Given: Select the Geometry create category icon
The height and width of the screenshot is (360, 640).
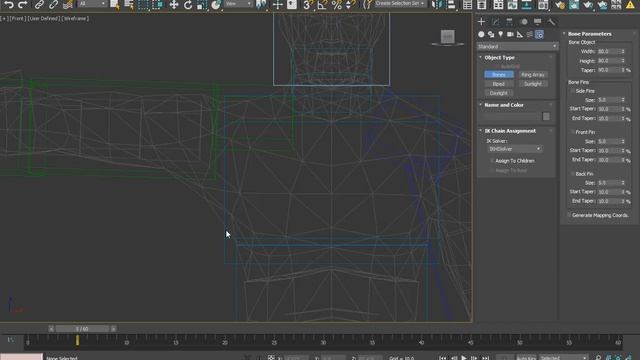Looking at the screenshot, I should click(x=481, y=35).
